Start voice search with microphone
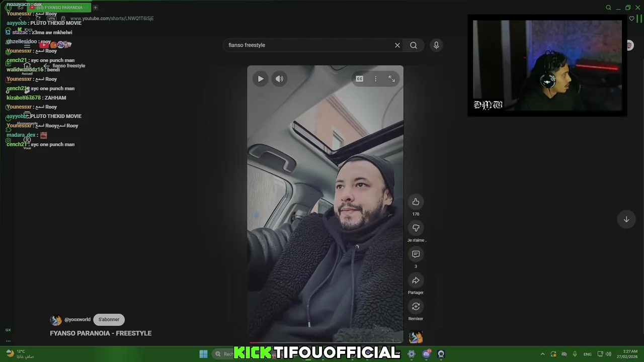The image size is (644, 362). 436,45
